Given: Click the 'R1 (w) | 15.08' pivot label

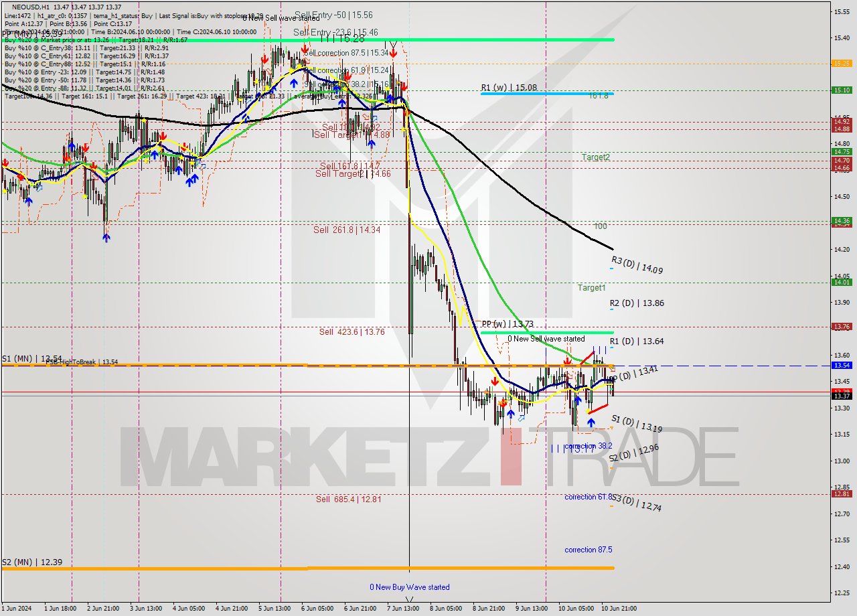Looking at the screenshot, I should coord(509,88).
